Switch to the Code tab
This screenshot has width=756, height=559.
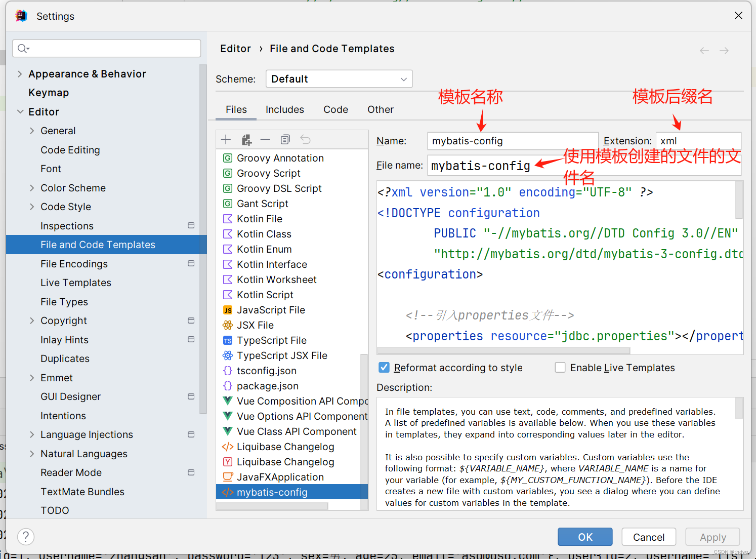tap(336, 109)
